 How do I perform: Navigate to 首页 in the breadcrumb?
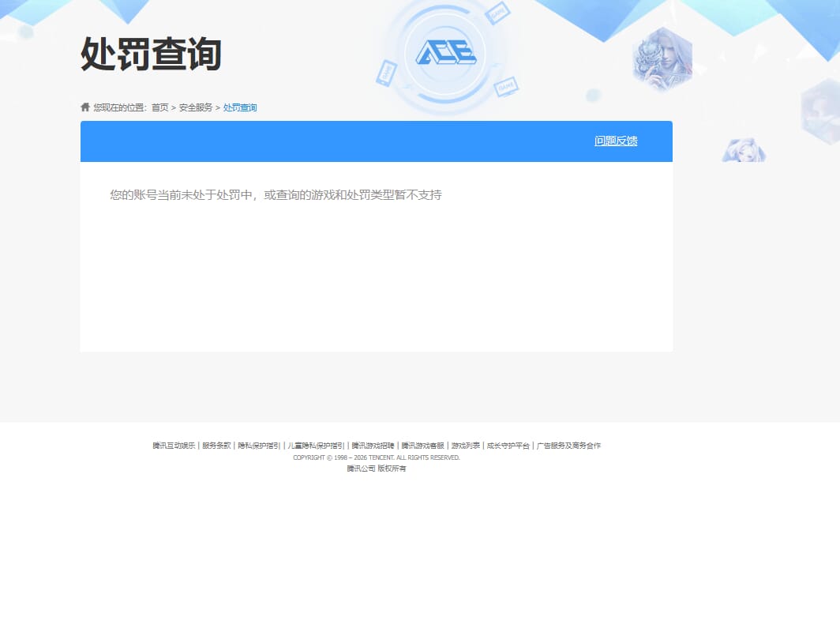pos(161,107)
